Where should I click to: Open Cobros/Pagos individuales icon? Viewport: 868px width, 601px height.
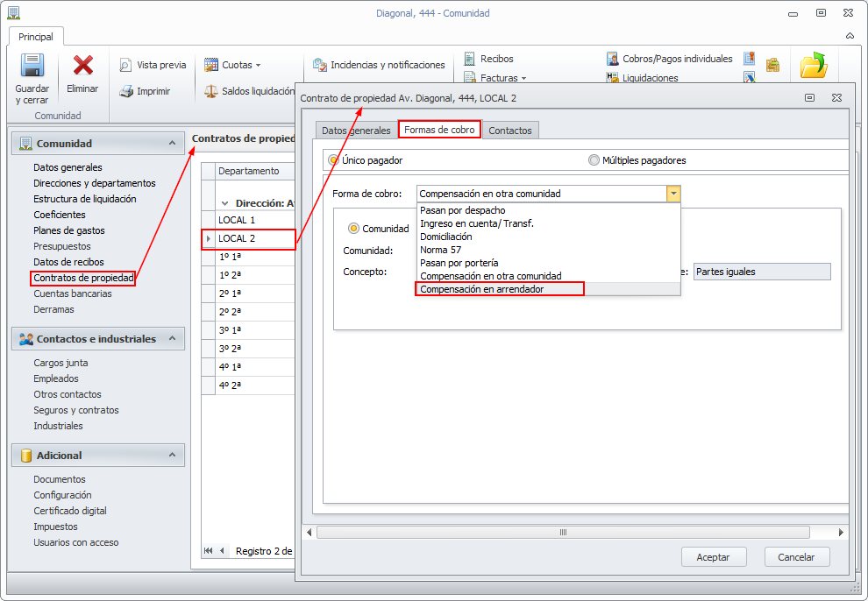pyautogui.click(x=612, y=59)
